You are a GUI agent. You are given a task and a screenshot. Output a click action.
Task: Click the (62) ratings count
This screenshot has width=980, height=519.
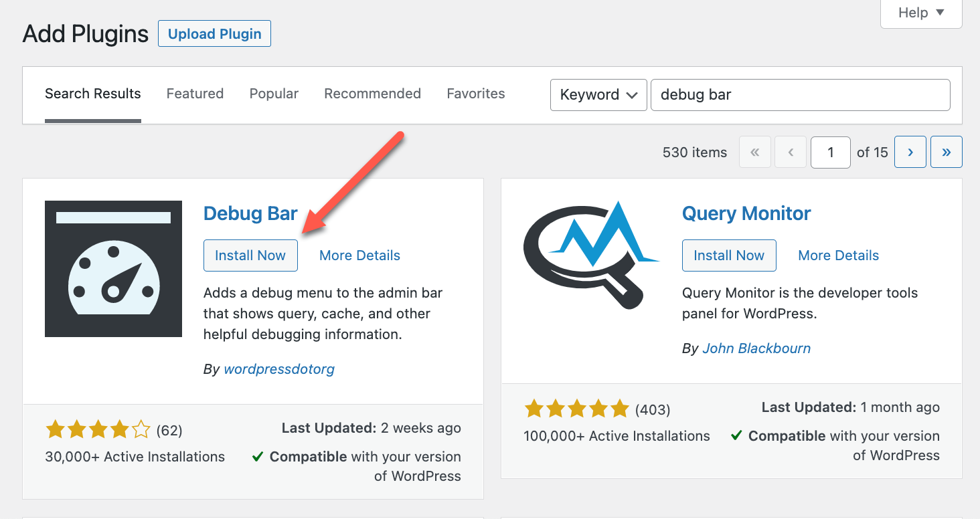click(169, 430)
